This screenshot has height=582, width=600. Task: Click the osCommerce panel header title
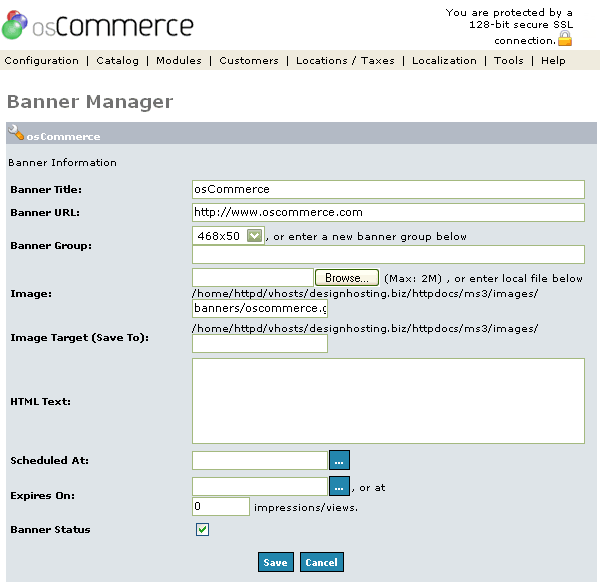[63, 137]
